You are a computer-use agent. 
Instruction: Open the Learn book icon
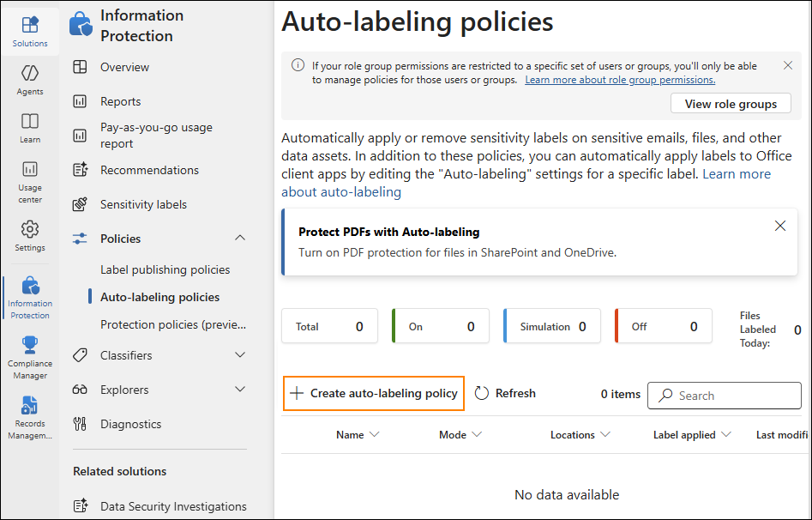(x=30, y=121)
